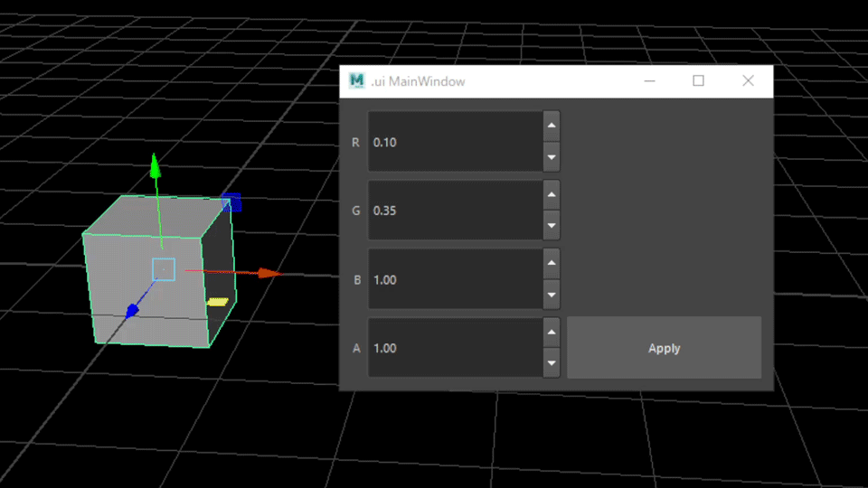Click the Maya icon in window title bar
The image size is (868, 488).
point(357,81)
